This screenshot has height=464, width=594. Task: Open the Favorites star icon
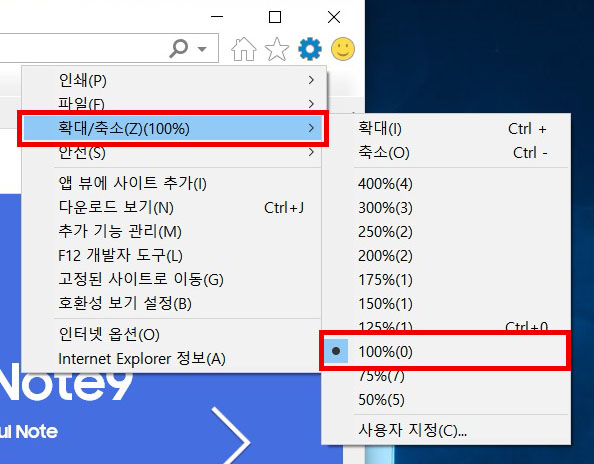tap(277, 49)
